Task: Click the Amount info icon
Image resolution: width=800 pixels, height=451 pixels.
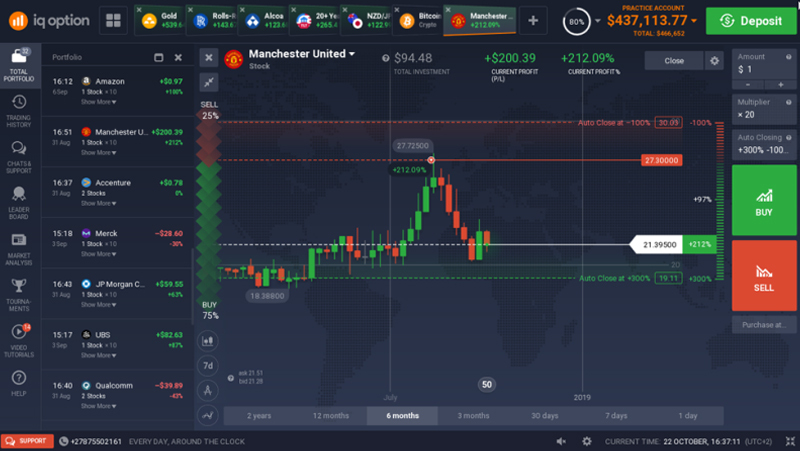Action: click(788, 57)
